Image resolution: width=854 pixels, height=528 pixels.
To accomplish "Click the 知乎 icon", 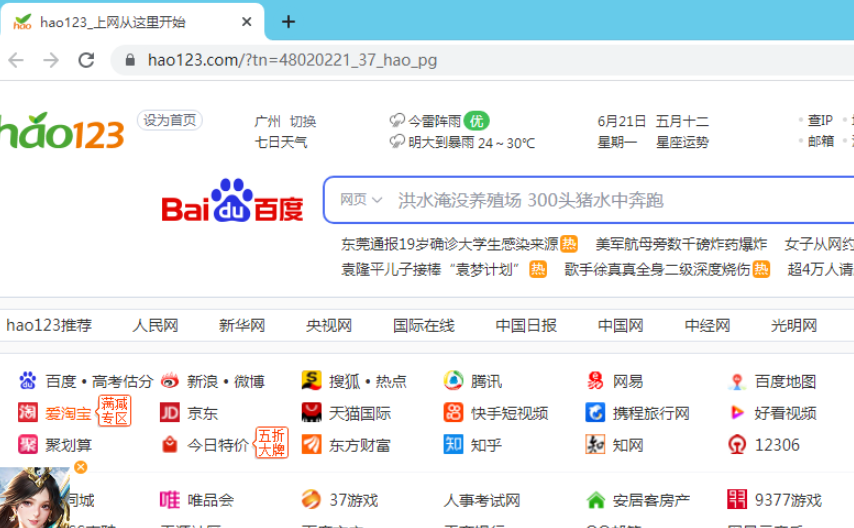I will (x=454, y=445).
